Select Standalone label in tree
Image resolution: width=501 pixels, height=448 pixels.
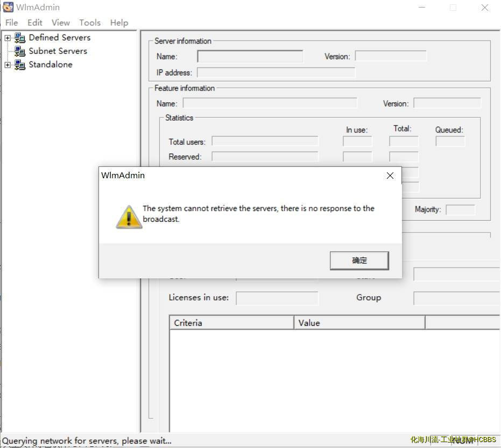(50, 65)
